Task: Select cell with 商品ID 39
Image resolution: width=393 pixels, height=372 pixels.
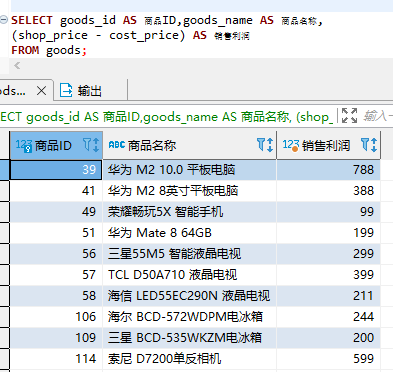Action: [56, 170]
